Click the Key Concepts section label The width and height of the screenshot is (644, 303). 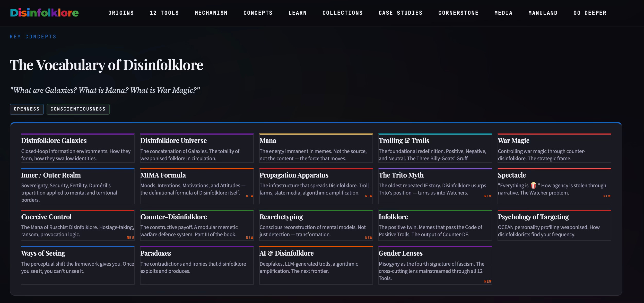click(33, 37)
